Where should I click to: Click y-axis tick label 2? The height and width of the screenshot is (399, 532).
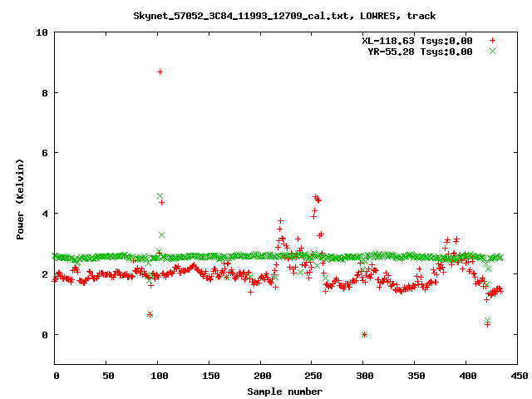pyautogui.click(x=44, y=274)
